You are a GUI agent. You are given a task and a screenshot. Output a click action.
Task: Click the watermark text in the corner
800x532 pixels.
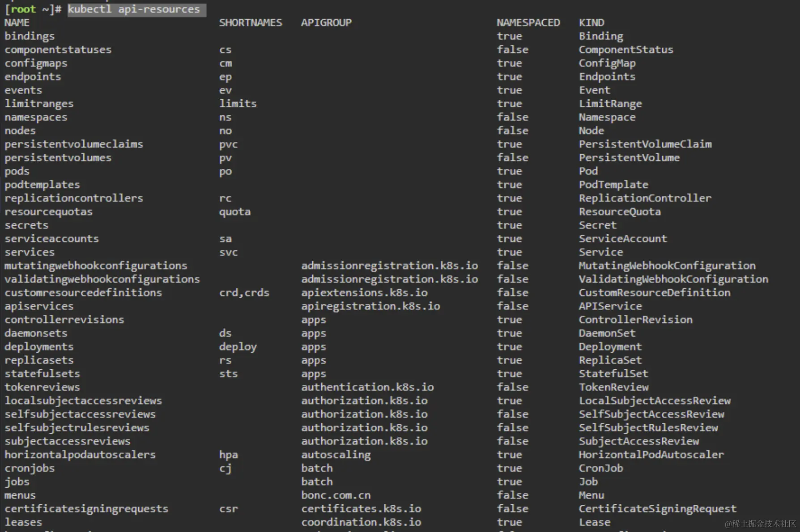[760, 524]
